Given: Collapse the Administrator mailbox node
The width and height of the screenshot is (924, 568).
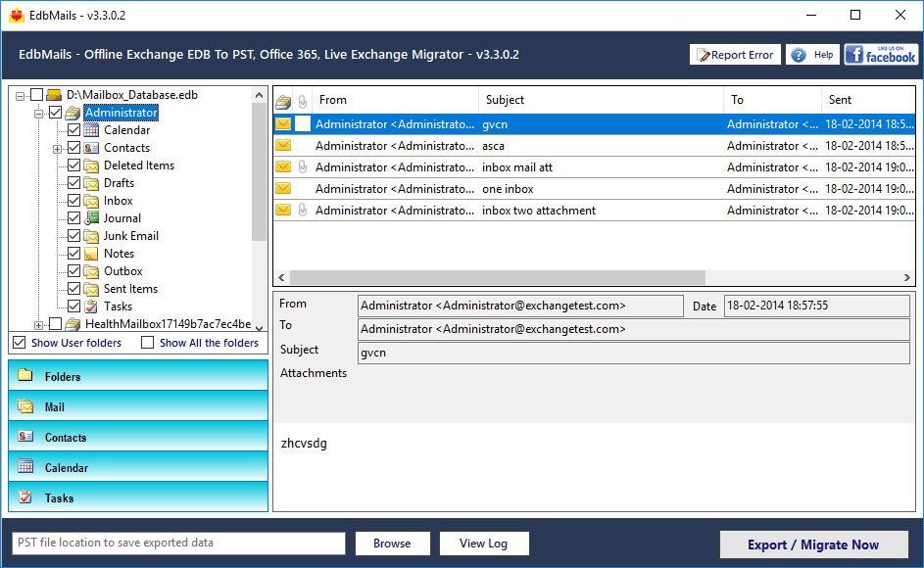Looking at the screenshot, I should tap(39, 114).
